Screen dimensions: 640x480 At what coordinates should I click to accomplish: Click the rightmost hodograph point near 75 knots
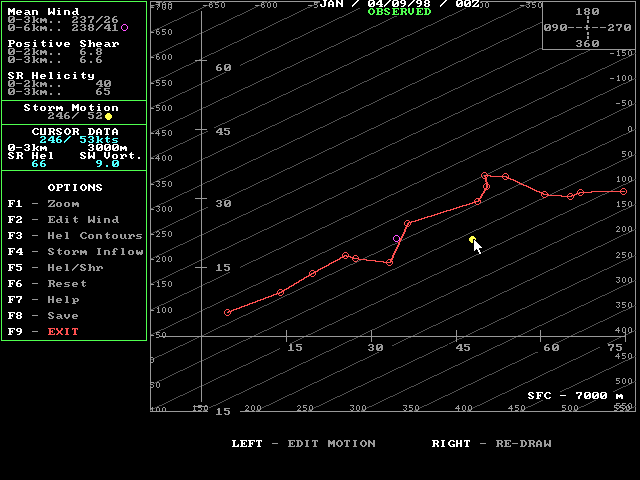tap(623, 191)
